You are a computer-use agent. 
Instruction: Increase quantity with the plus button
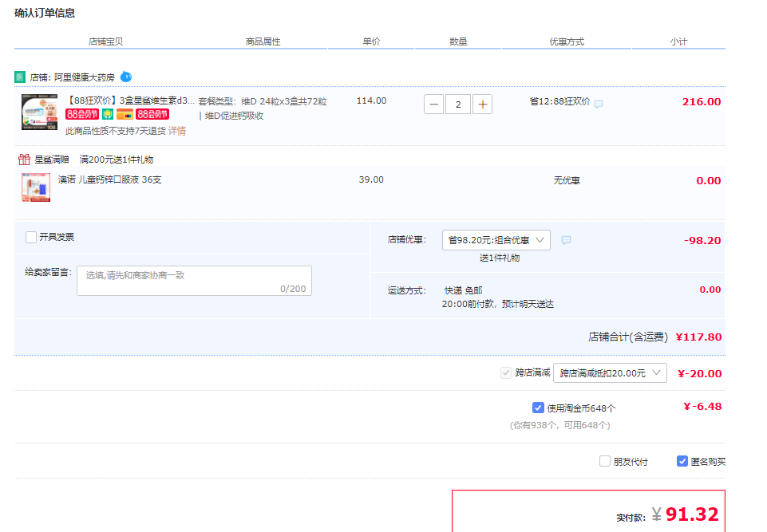coord(482,104)
